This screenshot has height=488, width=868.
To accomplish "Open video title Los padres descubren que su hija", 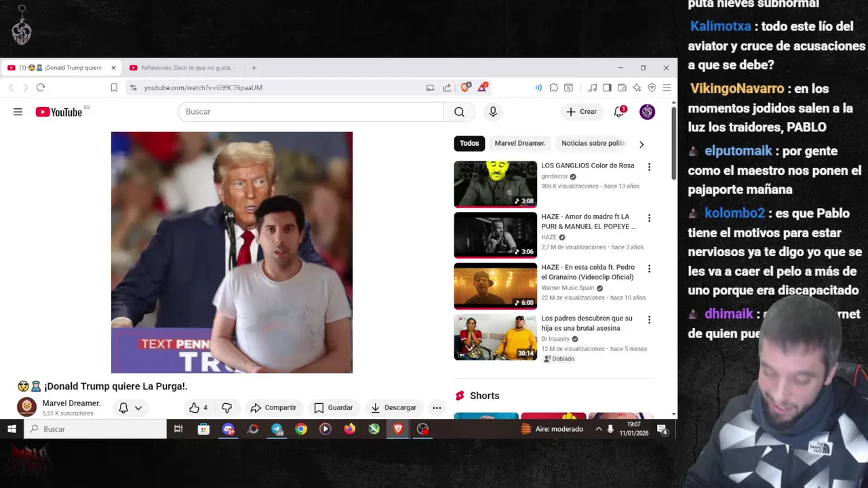I will (587, 323).
